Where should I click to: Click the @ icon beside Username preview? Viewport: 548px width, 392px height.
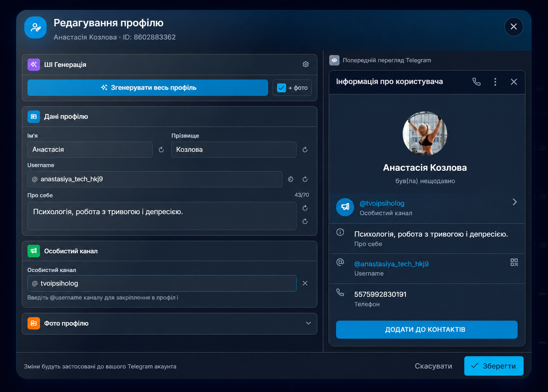340,262
